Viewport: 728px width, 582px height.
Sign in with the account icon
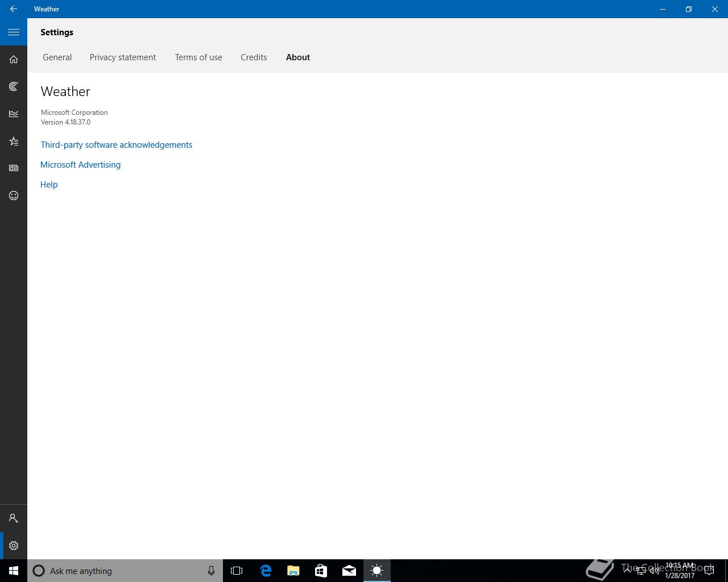click(14, 518)
